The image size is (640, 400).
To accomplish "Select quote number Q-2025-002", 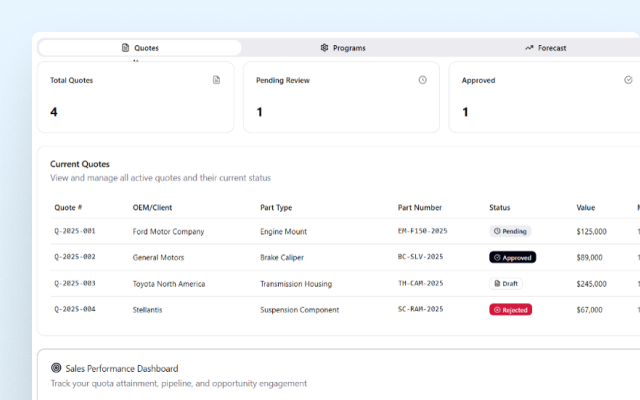I will [x=75, y=257].
